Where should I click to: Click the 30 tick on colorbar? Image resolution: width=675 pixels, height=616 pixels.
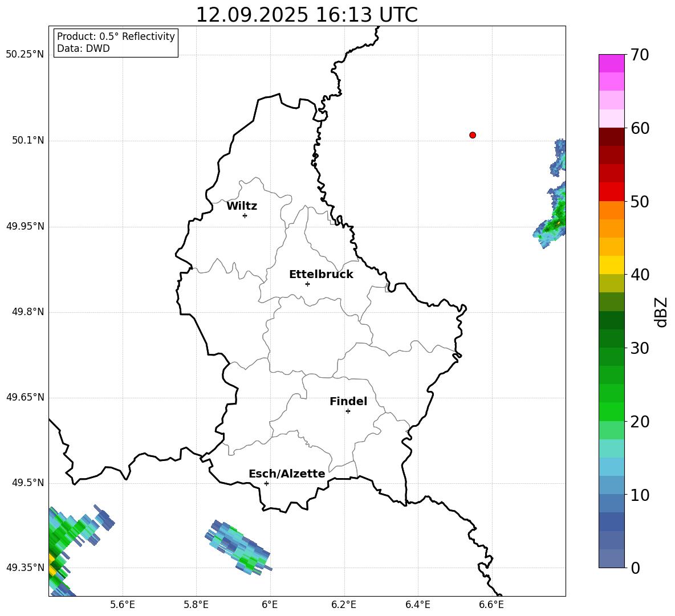pyautogui.click(x=639, y=348)
